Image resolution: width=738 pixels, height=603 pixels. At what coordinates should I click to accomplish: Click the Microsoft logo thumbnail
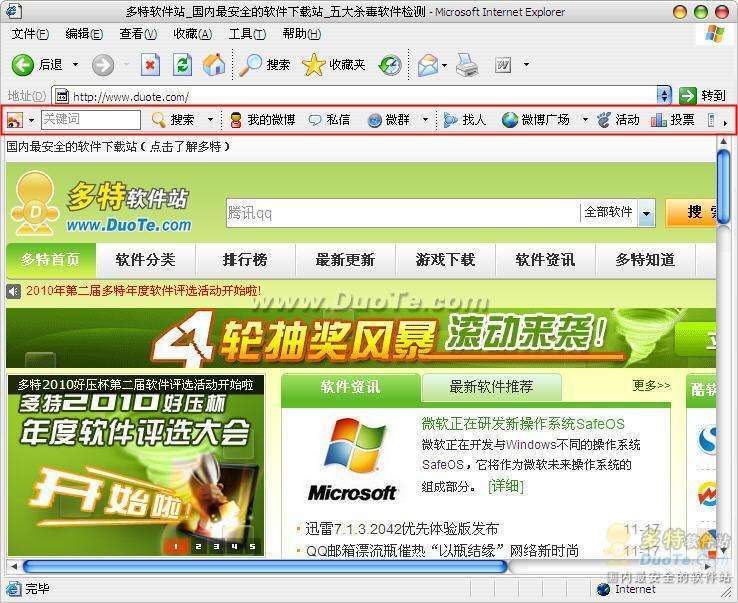tap(352, 460)
